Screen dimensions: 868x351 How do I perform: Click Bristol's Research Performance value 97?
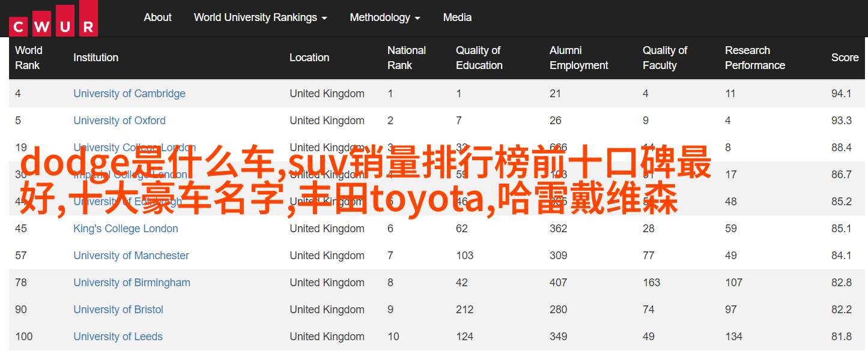731,310
